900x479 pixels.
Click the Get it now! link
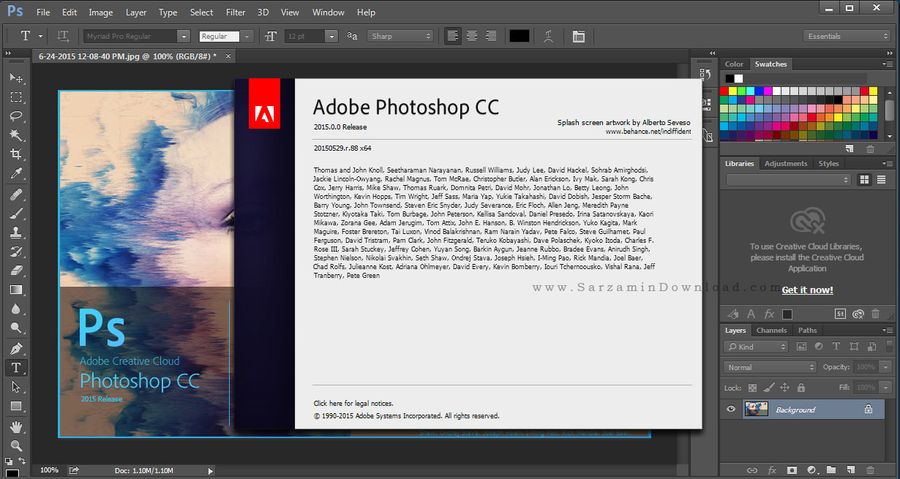coord(807,290)
